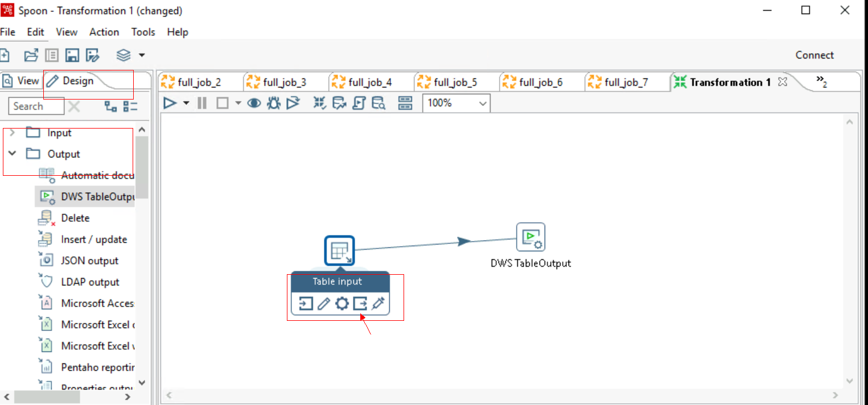The image size is (868, 405).
Task: Close the Transformation 1 tab
Action: pyautogui.click(x=783, y=81)
